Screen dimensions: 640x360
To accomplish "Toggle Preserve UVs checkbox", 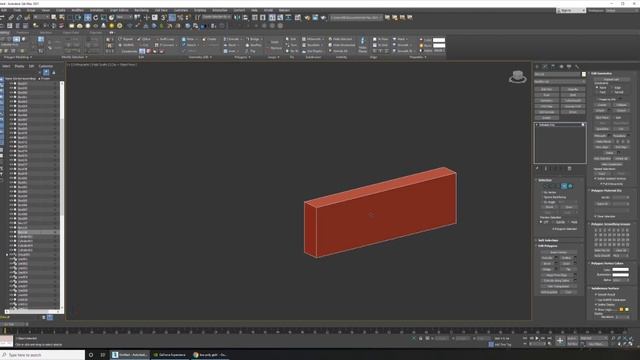I will 597,99.
